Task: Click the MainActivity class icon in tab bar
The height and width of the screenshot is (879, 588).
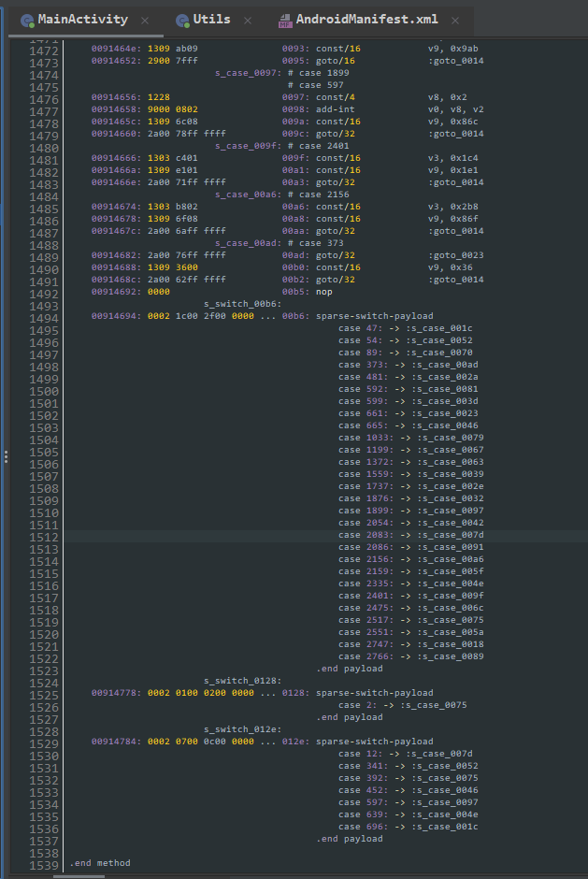Action: click(x=27, y=21)
